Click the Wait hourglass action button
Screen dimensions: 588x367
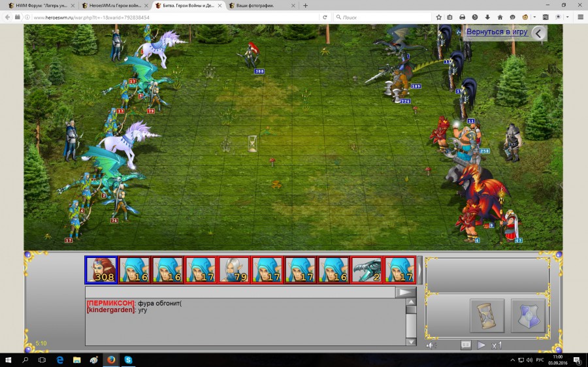click(487, 315)
